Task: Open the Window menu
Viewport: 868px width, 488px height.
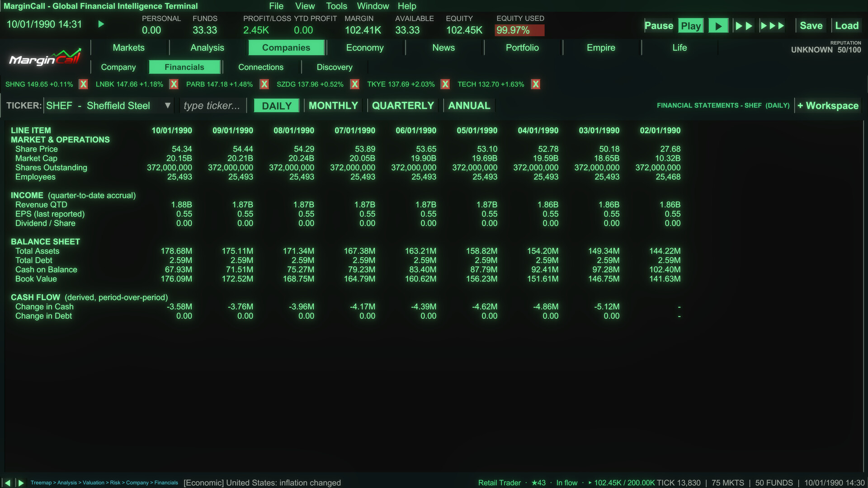Action: point(373,6)
